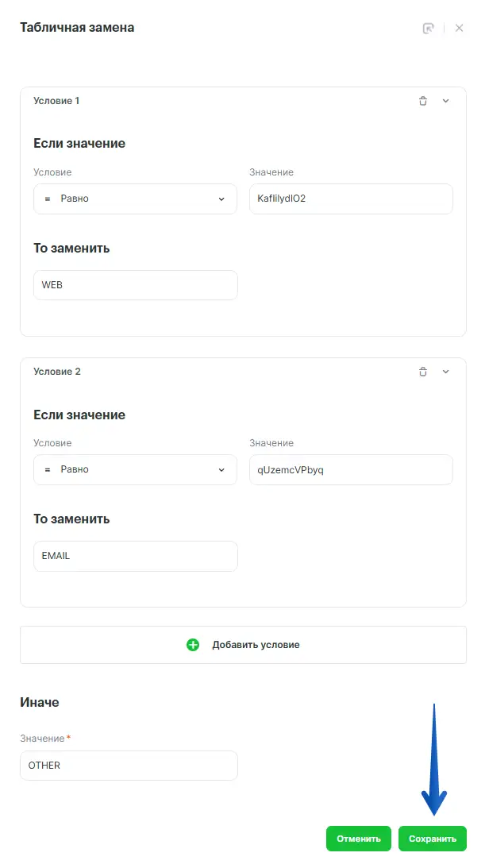
Task: Open the Условие 2 Равно dropdown
Action: coord(135,470)
